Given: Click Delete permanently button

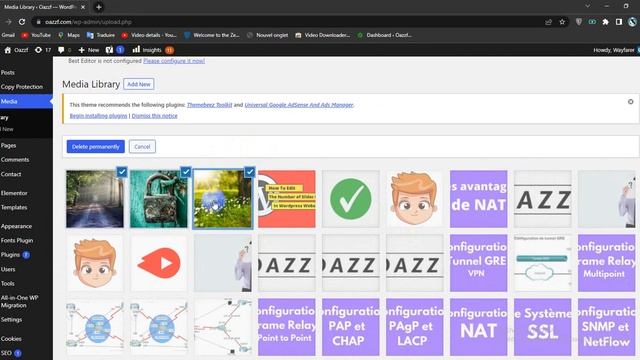Looking at the screenshot, I should (96, 147).
